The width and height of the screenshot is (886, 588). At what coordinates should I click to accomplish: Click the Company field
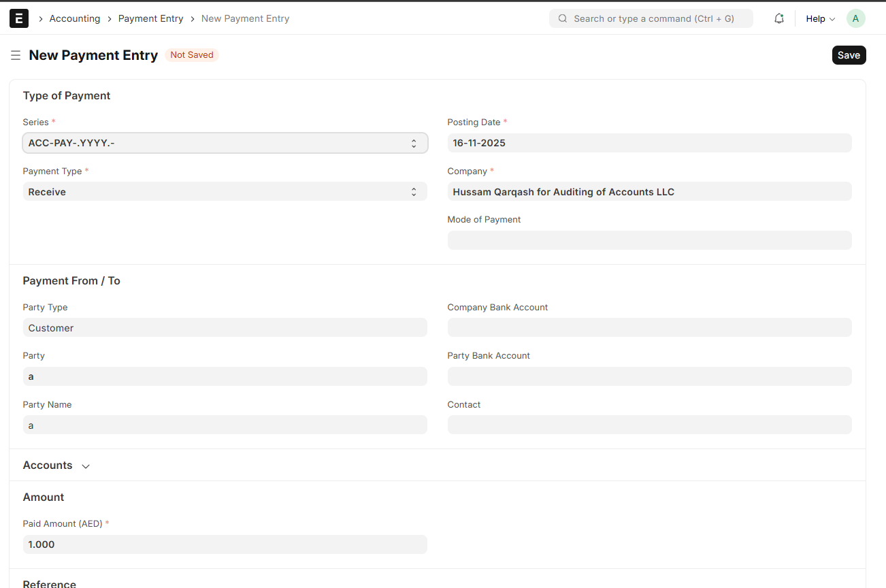(649, 192)
